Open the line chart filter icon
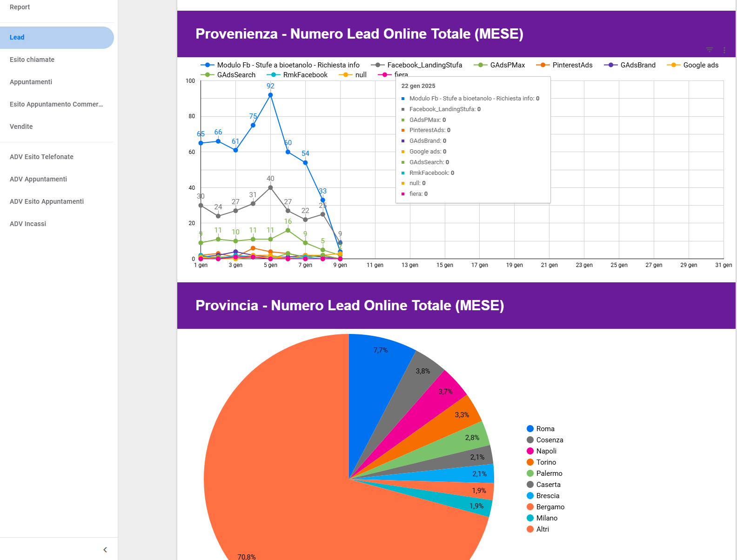The height and width of the screenshot is (560, 737). tap(710, 50)
